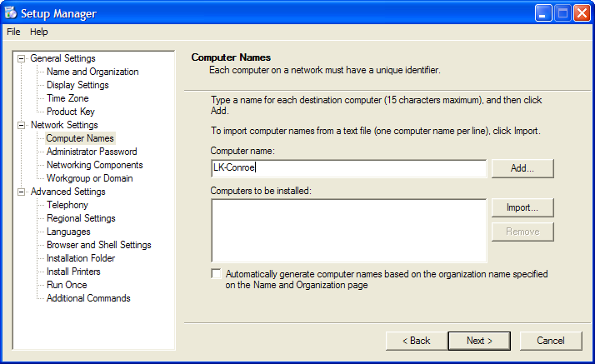Go back with the Back button
Image resolution: width=595 pixels, height=364 pixels.
(417, 341)
